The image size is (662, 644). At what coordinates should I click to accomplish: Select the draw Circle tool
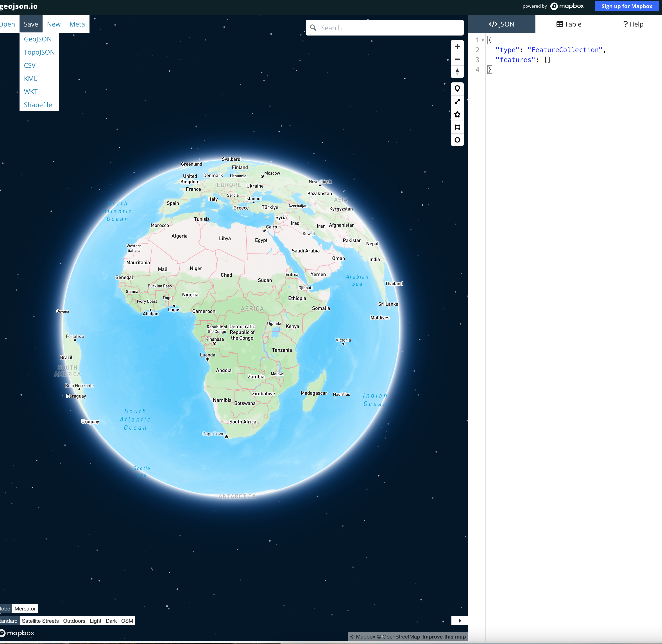pyautogui.click(x=457, y=140)
